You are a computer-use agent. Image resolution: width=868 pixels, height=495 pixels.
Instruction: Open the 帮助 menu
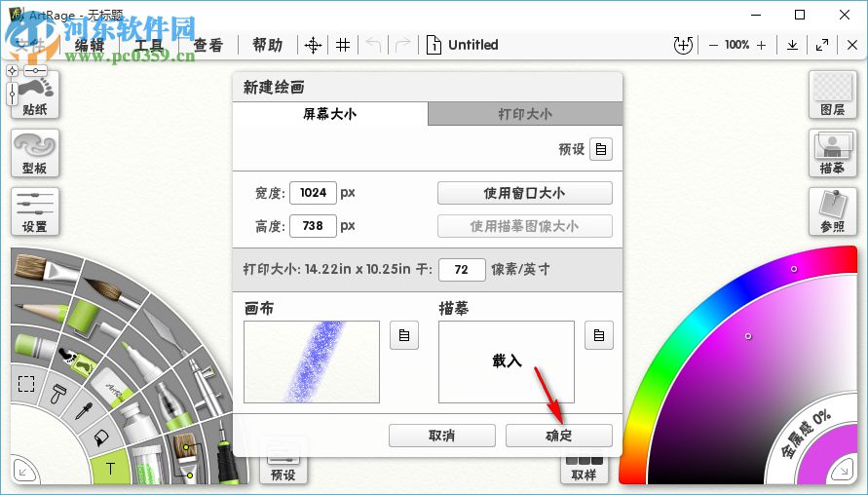[x=267, y=46]
